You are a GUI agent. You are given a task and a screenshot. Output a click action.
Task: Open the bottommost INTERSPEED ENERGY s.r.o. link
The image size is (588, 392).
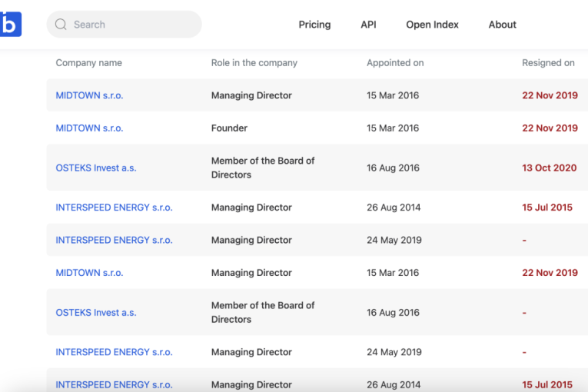point(114,384)
